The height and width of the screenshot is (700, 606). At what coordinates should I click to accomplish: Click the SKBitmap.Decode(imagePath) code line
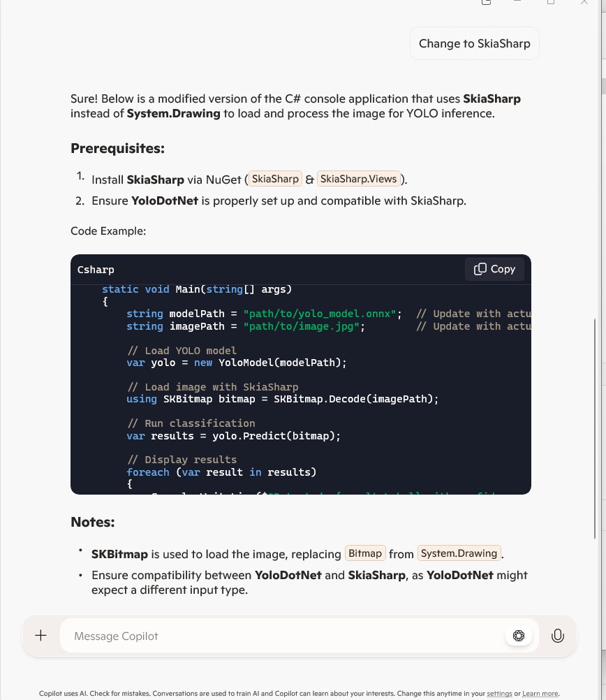tap(282, 399)
